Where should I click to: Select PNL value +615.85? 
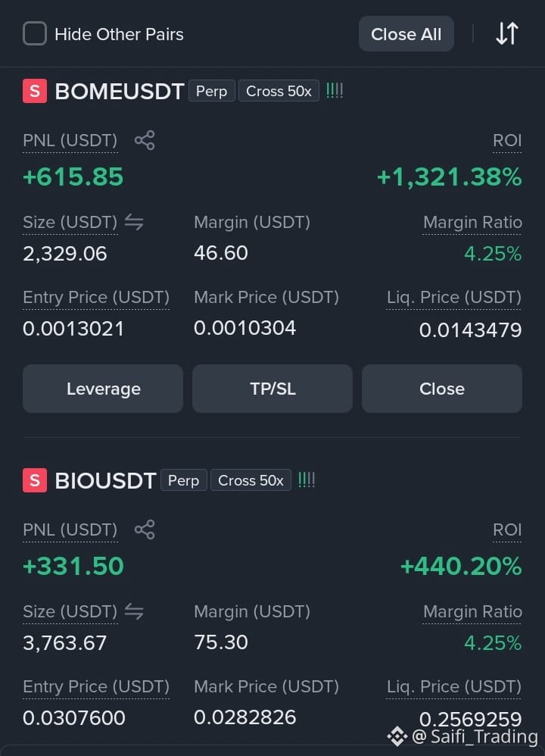(73, 177)
